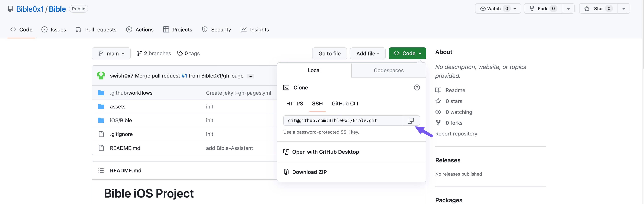644x204 pixels.
Task: Open the iOS/Bible folder name
Action: pyautogui.click(x=121, y=120)
